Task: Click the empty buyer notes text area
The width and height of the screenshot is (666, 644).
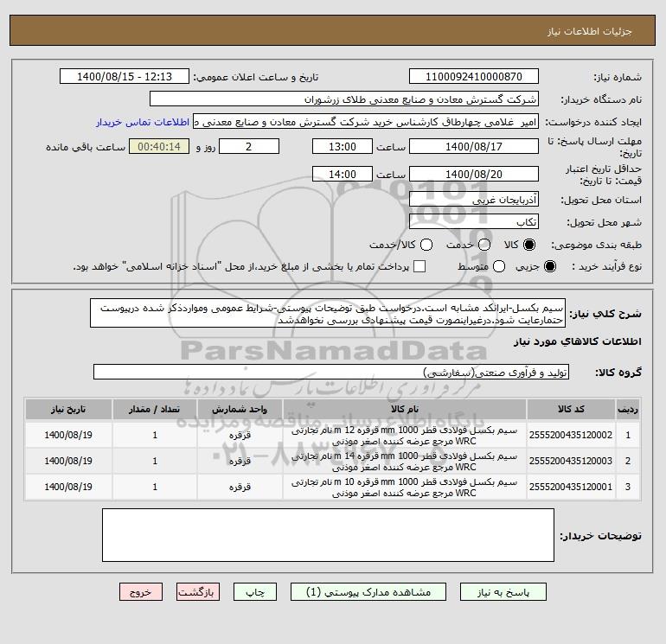Action: tap(328, 535)
